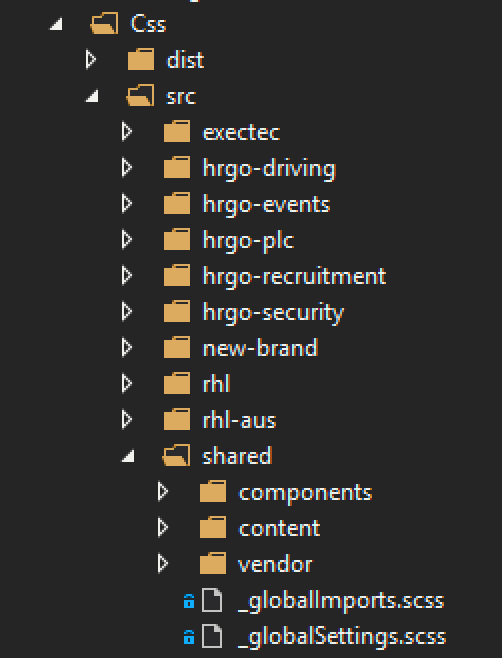Image resolution: width=502 pixels, height=658 pixels.
Task: Click the src open-folder icon
Action: click(140, 95)
